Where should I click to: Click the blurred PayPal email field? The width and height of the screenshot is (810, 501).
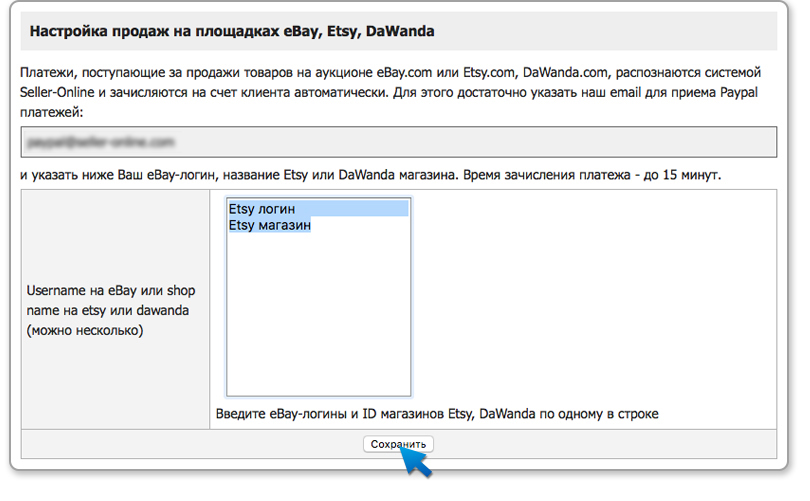click(x=398, y=142)
